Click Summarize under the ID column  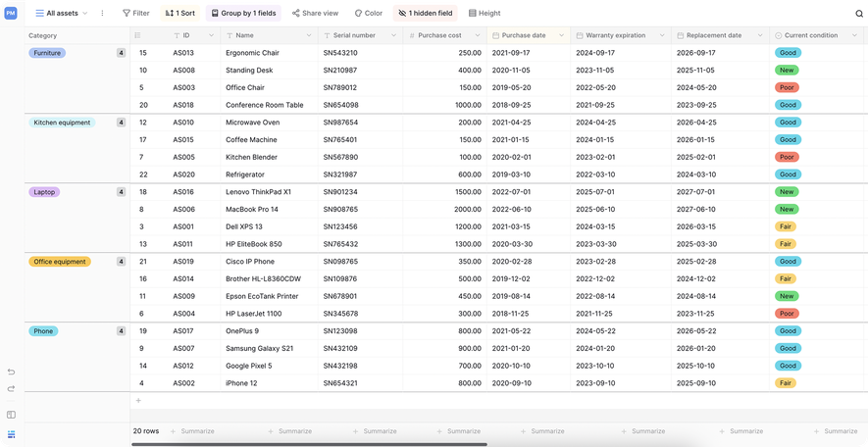192,431
